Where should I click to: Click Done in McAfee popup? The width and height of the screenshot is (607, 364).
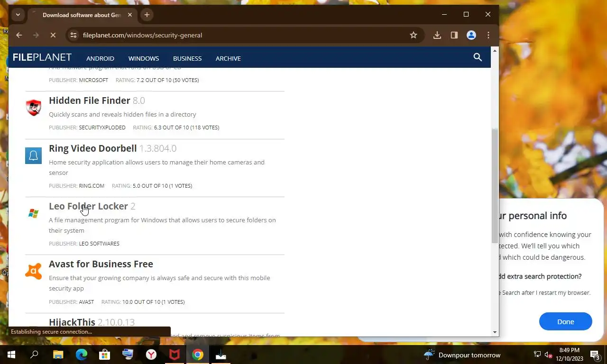(565, 321)
